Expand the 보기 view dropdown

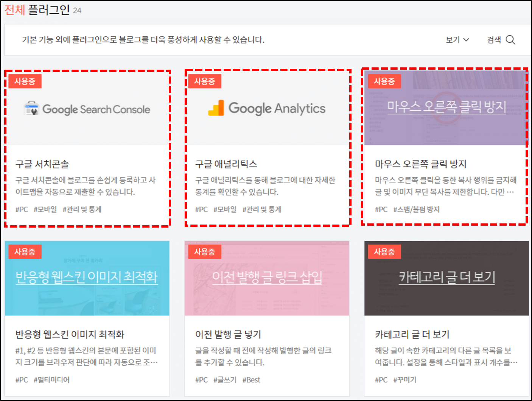coord(457,39)
